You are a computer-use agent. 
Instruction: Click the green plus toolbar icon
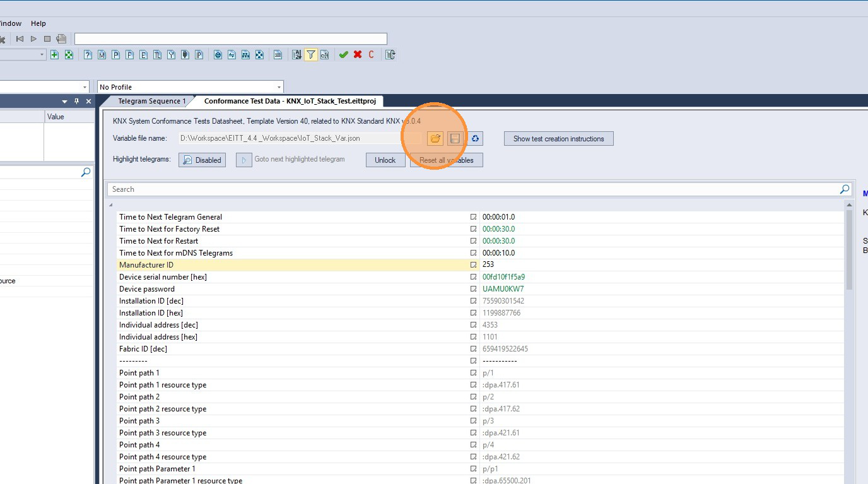[x=54, y=55]
